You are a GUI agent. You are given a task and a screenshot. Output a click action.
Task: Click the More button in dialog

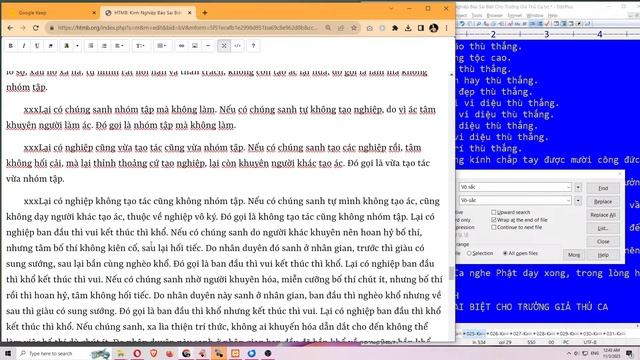coord(574,255)
